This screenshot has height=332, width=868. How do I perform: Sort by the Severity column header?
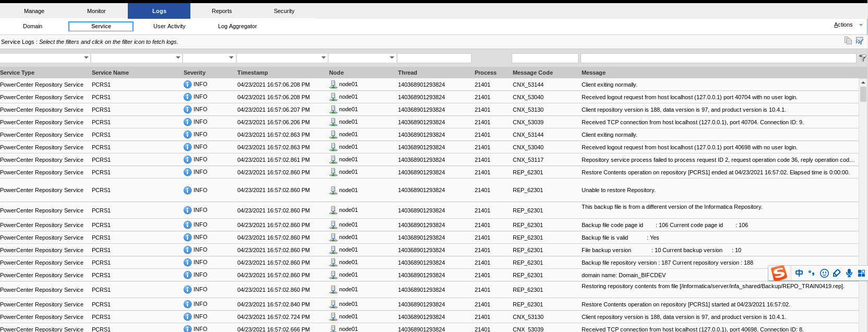coord(195,73)
